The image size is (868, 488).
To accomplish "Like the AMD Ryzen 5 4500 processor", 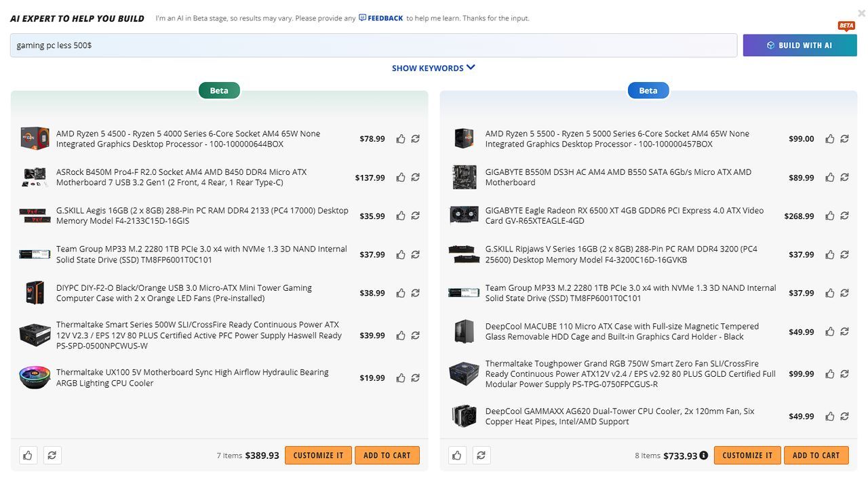I will click(401, 139).
